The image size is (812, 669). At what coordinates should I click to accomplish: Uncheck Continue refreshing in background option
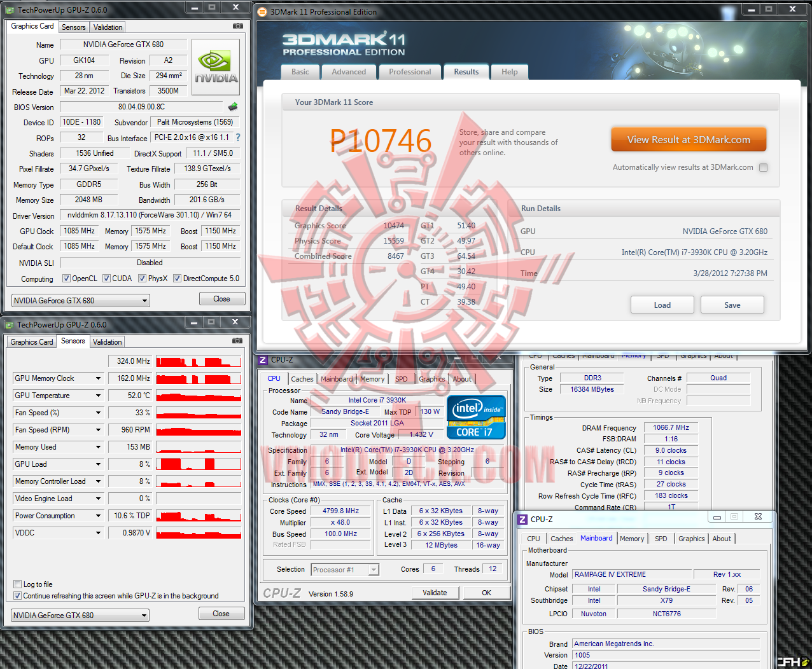tap(18, 595)
